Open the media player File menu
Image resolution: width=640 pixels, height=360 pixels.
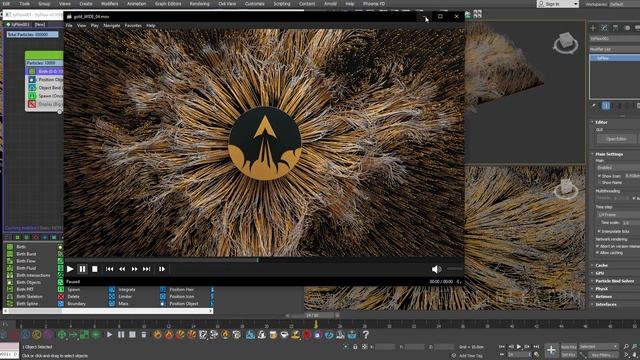pyautogui.click(x=69, y=25)
